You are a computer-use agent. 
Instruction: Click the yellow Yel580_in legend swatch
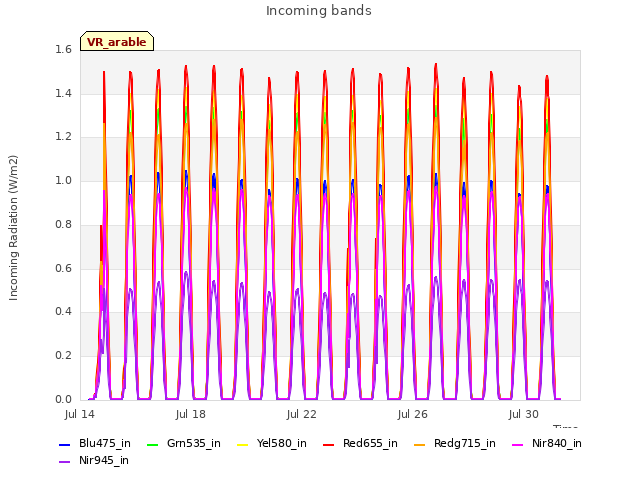pos(242,444)
